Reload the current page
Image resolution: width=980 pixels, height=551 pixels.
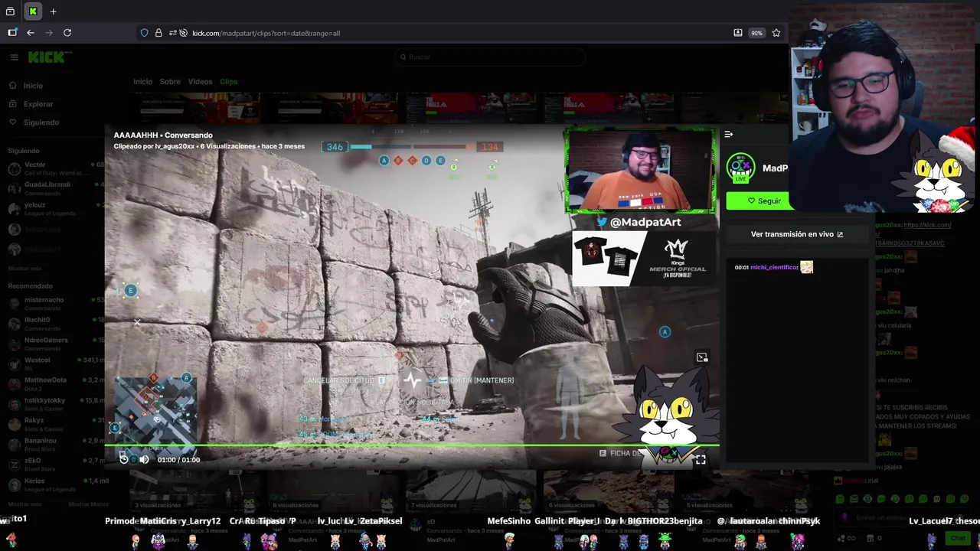pyautogui.click(x=67, y=33)
